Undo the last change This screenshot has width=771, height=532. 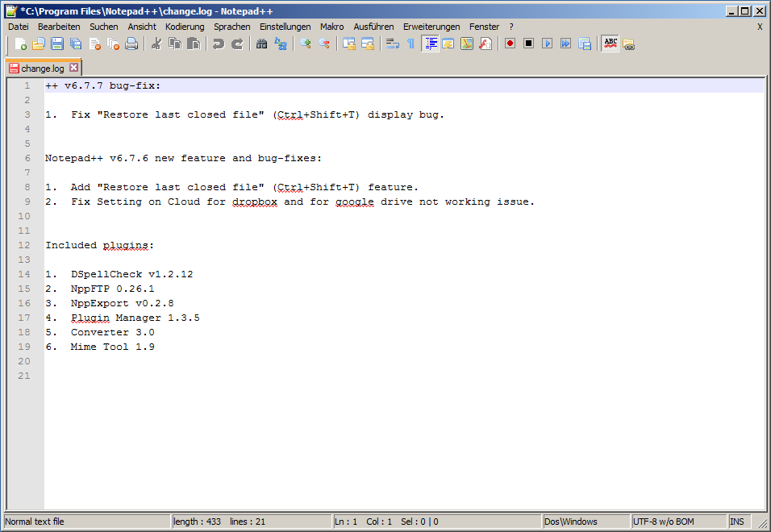(218, 44)
